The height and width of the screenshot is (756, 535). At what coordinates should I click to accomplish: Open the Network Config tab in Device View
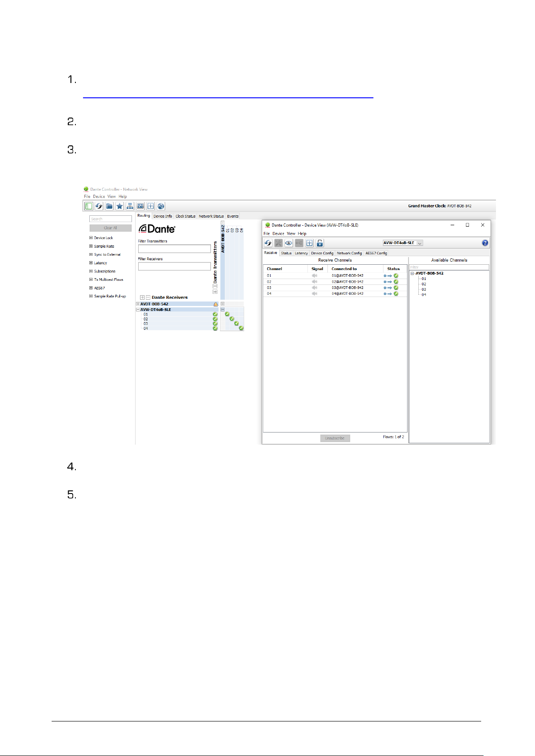[x=349, y=253]
